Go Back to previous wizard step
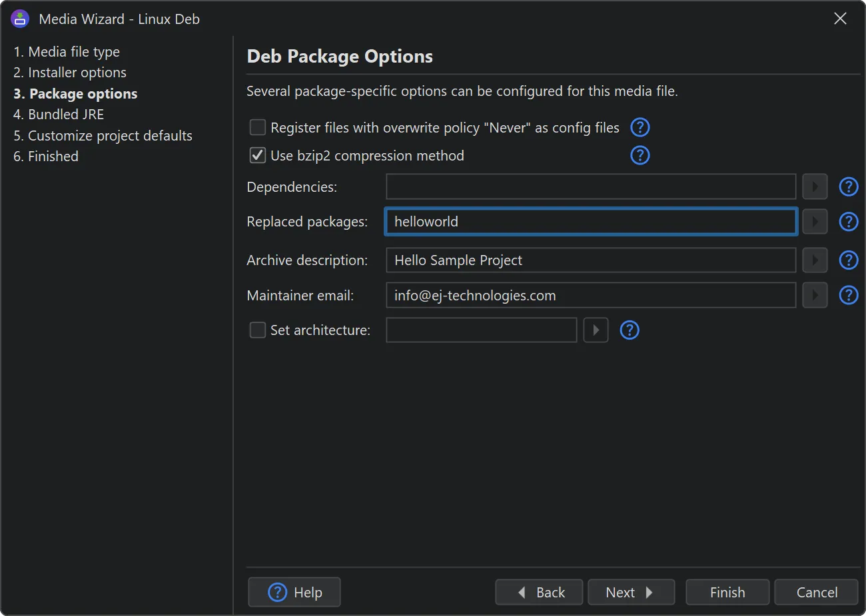 pyautogui.click(x=539, y=592)
